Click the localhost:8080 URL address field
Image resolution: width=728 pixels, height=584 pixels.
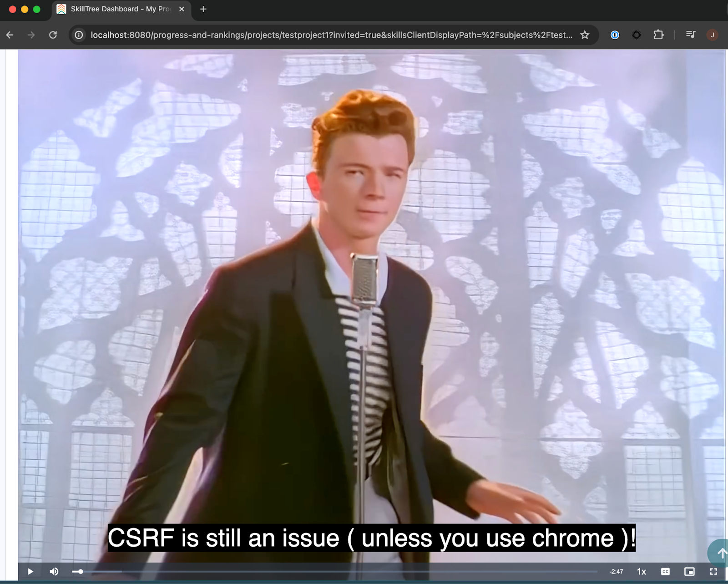pyautogui.click(x=331, y=35)
